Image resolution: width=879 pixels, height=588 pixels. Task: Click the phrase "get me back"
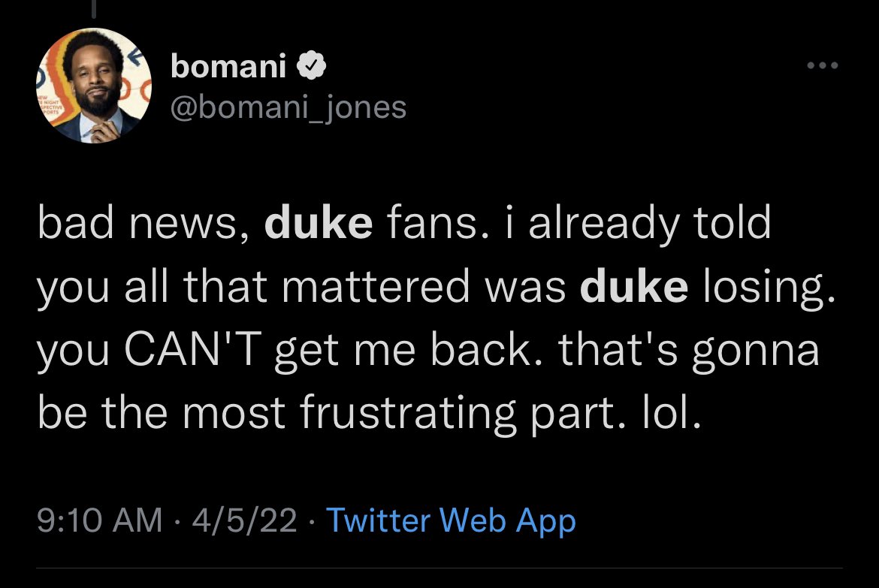click(403, 351)
